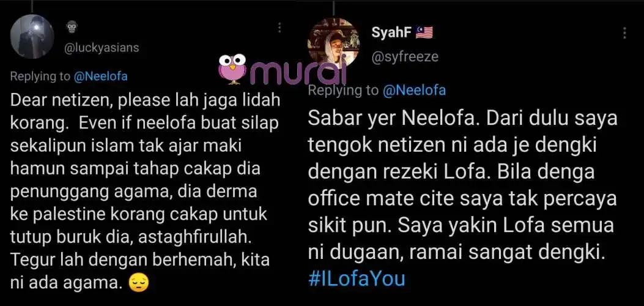
Task: Click the Murai owl logo
Action: [232, 69]
